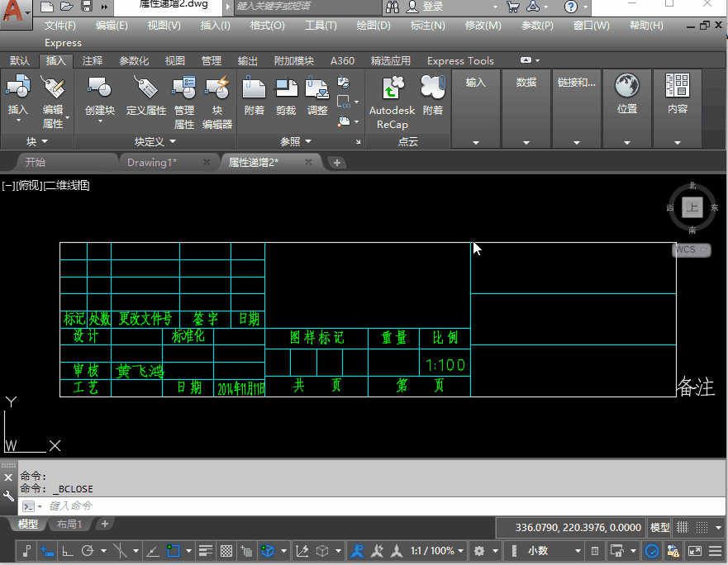Click the new drawing tab plus button
The width and height of the screenshot is (728, 565).
tap(337, 163)
